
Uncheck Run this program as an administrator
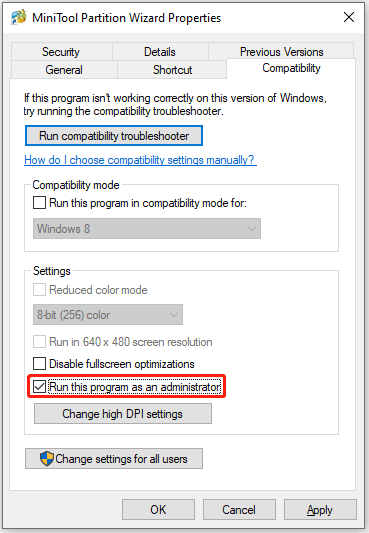click(x=39, y=387)
